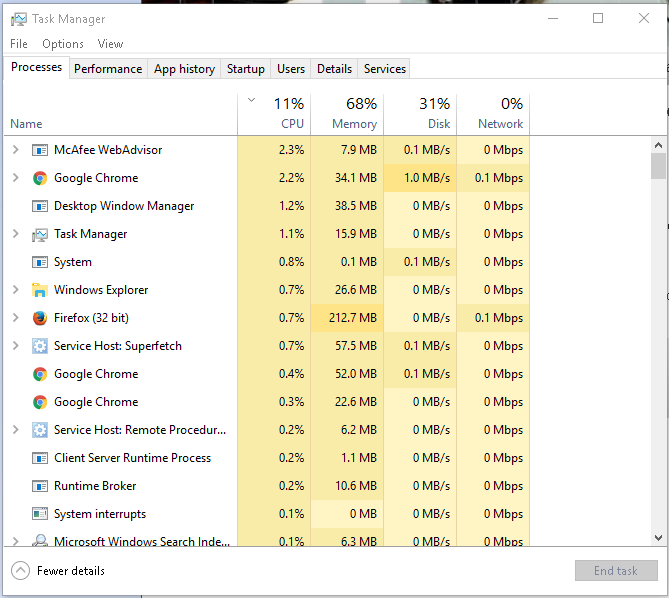669x598 pixels.
Task: Click the Client Server Runtime Process icon
Action: 40,458
